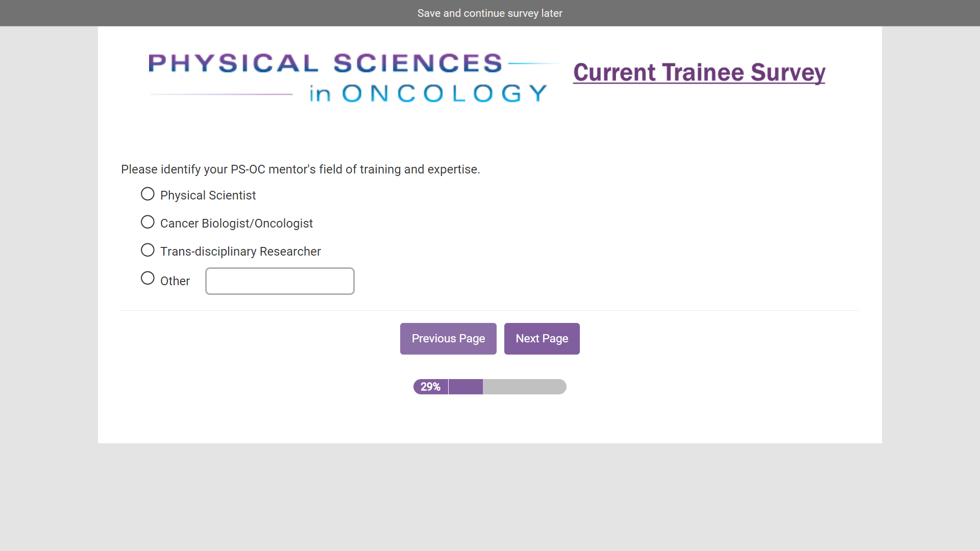Screen dimensions: 980x551
Task: Click the gray top banner bar
Action: [x=204, y=13]
